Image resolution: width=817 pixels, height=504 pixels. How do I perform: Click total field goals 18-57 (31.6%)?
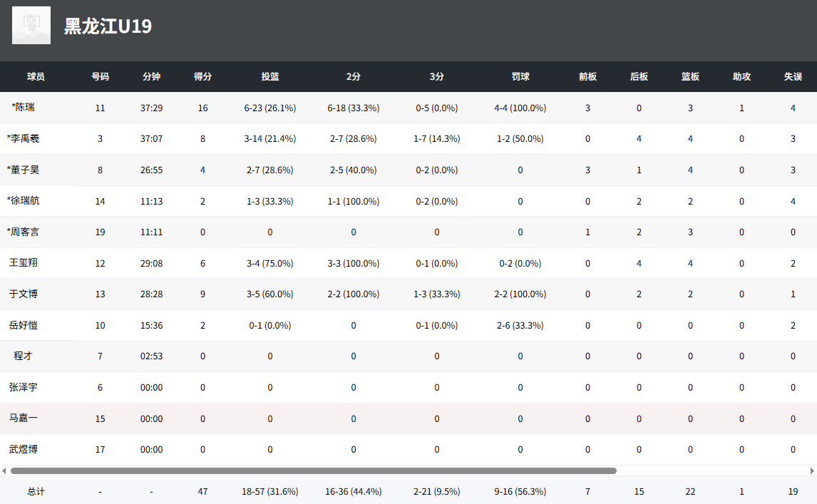(270, 491)
